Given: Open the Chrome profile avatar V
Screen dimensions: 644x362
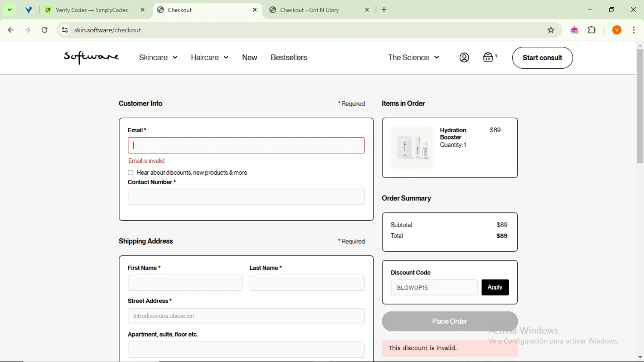Looking at the screenshot, I should click(x=617, y=30).
